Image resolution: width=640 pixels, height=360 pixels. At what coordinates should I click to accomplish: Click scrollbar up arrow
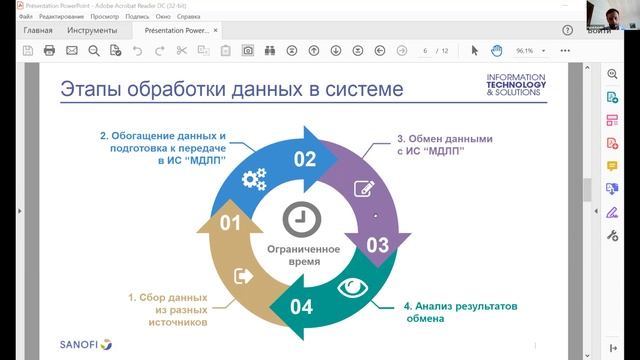[587, 67]
